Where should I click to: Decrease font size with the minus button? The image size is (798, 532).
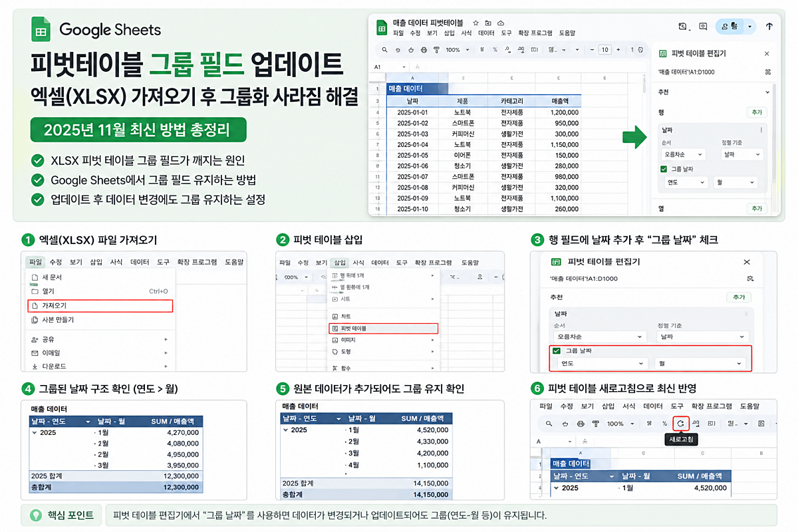coord(591,50)
